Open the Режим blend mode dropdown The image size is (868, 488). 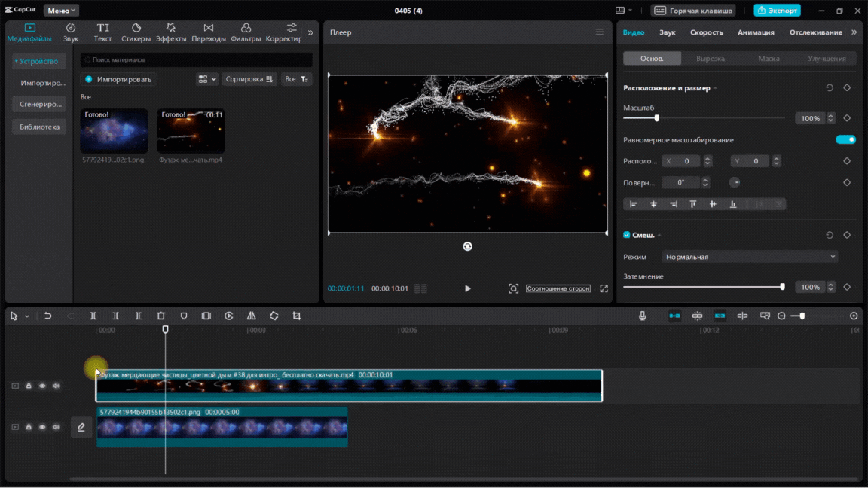pos(750,257)
